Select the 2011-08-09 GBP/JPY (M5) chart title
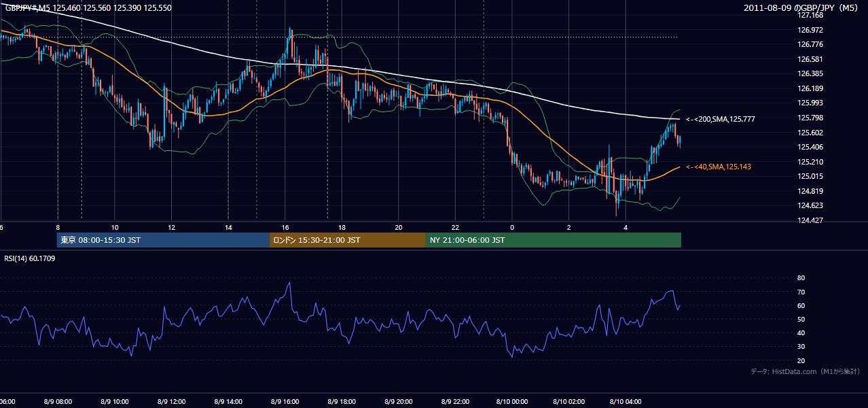This screenshot has width=868, height=408. pyautogui.click(x=802, y=8)
